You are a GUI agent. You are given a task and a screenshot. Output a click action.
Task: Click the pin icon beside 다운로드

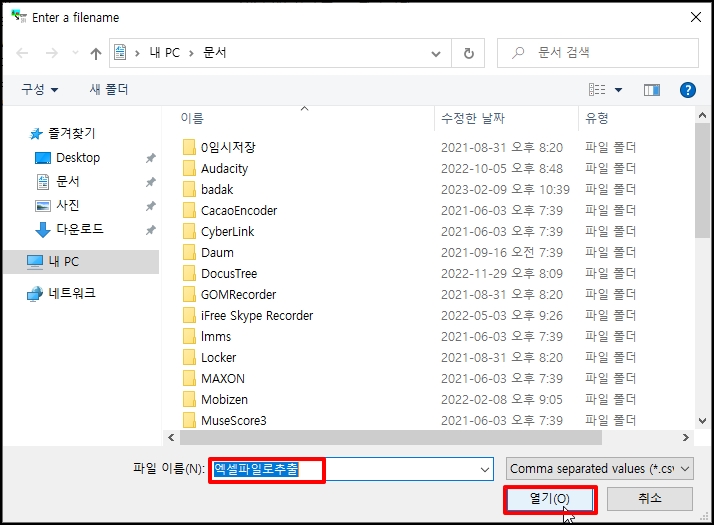(x=151, y=230)
